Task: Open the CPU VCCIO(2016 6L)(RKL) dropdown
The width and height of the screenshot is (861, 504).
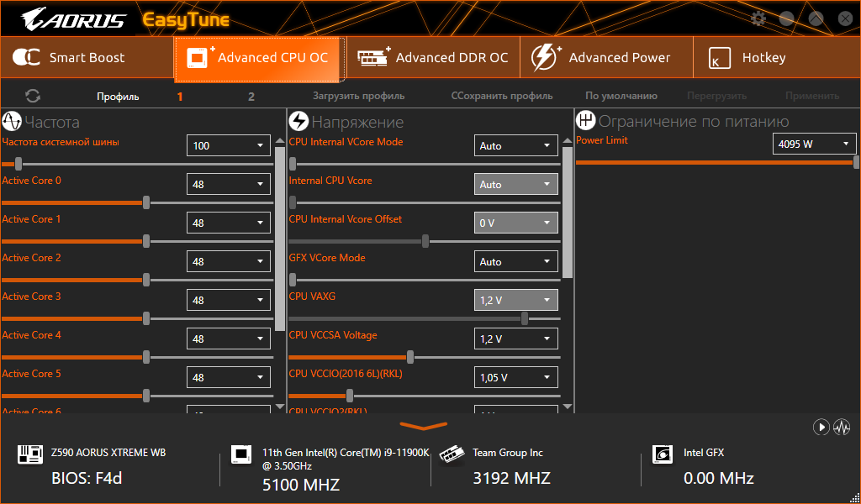Action: pyautogui.click(x=516, y=377)
